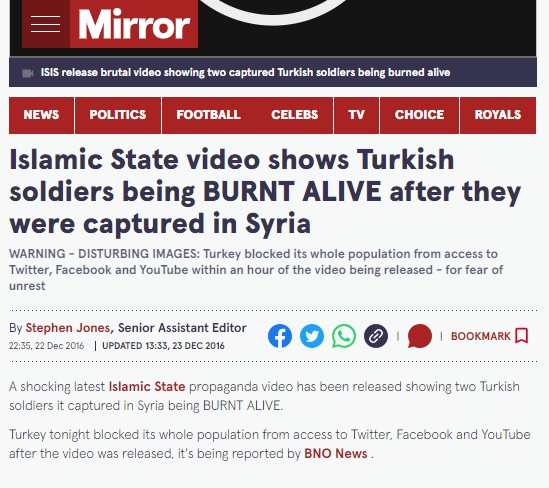This screenshot has width=549, height=488.
Task: Follow the Islamic State topic link
Action: point(147,387)
